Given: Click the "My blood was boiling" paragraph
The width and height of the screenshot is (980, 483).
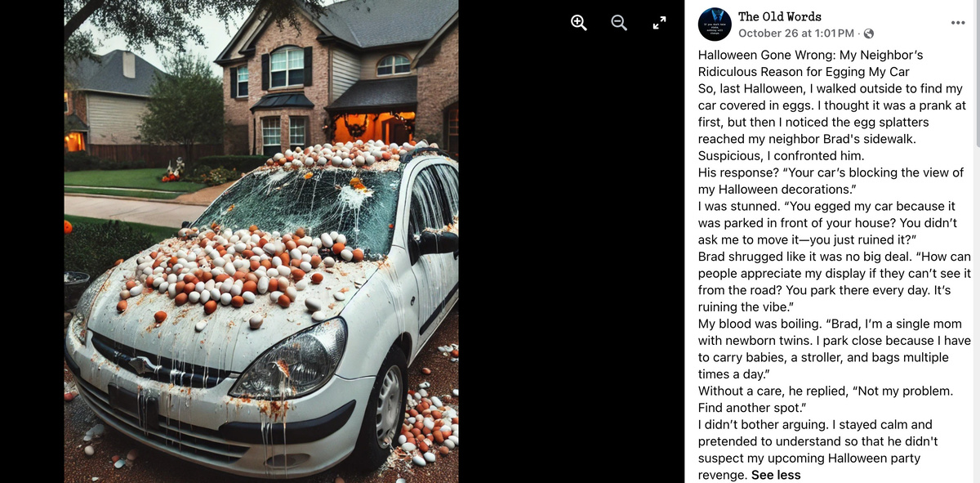Looking at the screenshot, I should pos(832,349).
